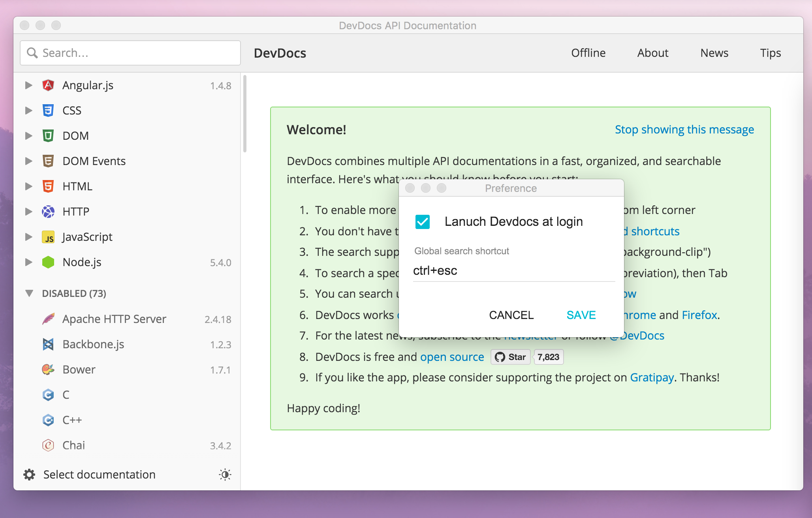This screenshot has height=518, width=812.
Task: Expand the DOM Events entry arrow
Action: [x=29, y=161]
